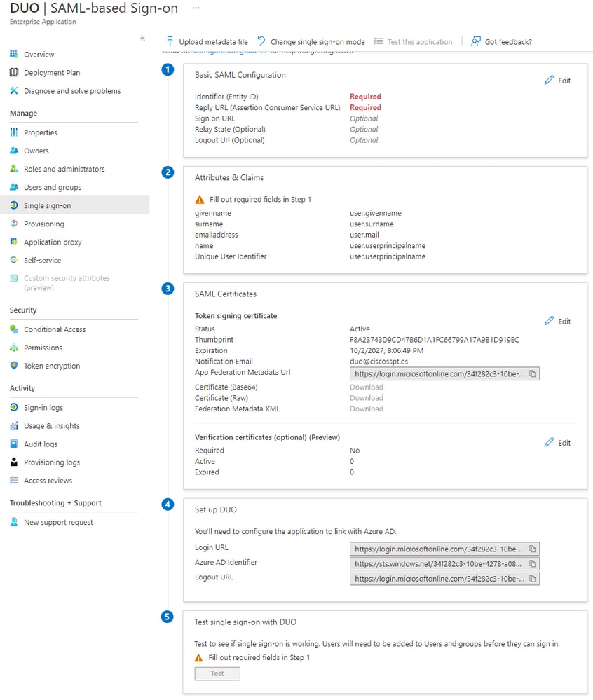The height and width of the screenshot is (700, 593).
Task: Collapse the sidebar with the double chevron
Action: pos(143,38)
